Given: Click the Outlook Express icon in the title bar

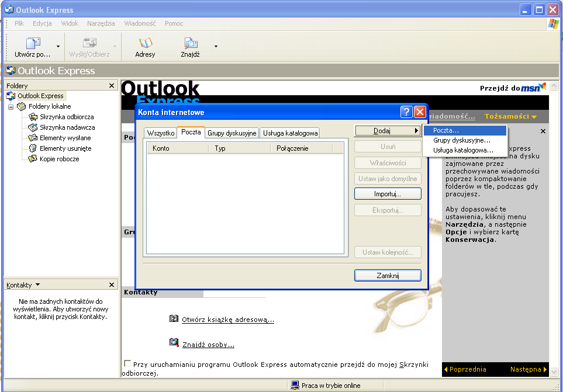Looking at the screenshot, I should tap(9, 9).
